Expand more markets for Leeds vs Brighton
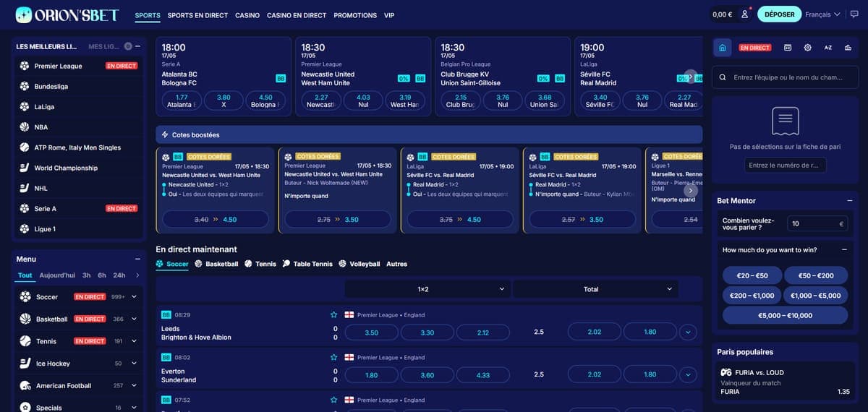The height and width of the screenshot is (412, 868). [x=687, y=332]
